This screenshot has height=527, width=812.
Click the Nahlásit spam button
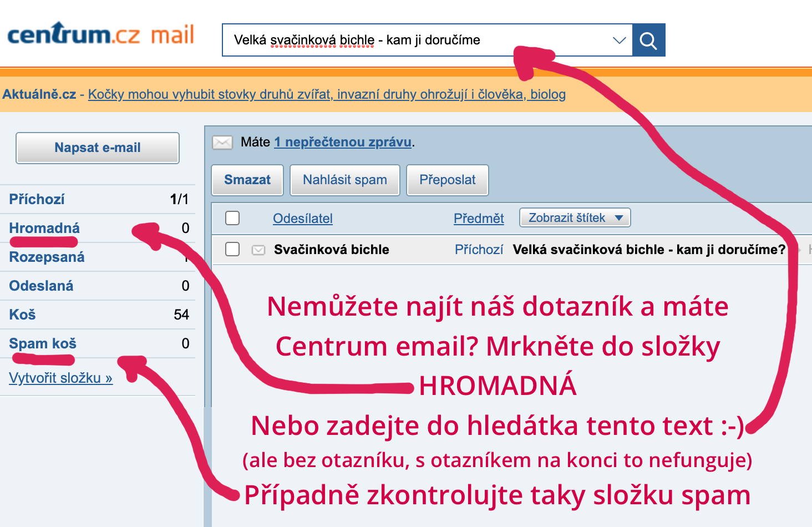pyautogui.click(x=344, y=180)
